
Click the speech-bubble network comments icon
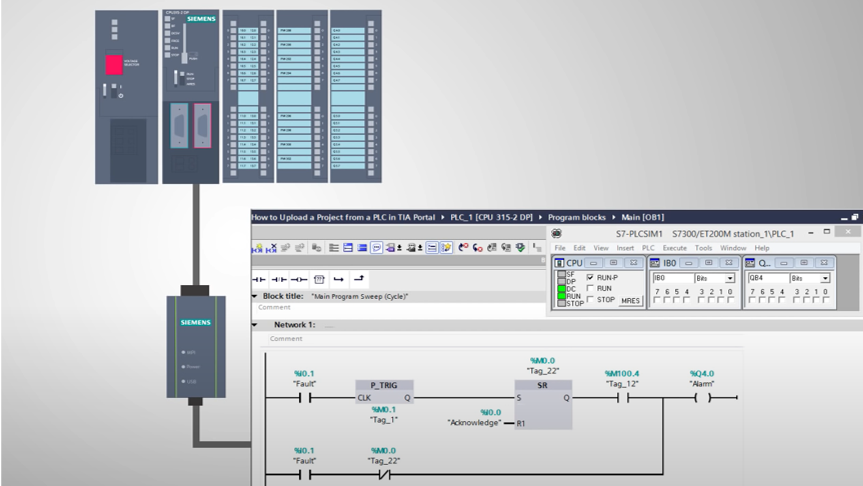376,248
